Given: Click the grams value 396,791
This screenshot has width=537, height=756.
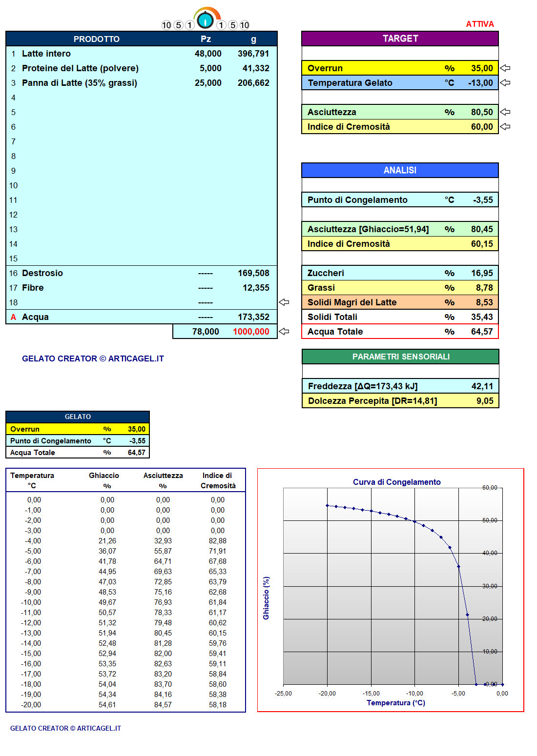Looking at the screenshot, I should 253,54.
